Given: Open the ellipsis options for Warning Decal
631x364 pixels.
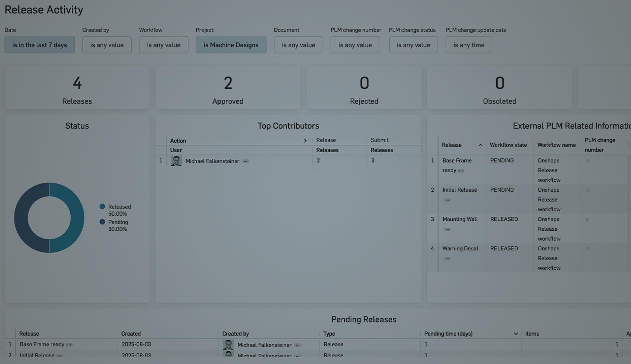Looking at the screenshot, I should (447, 258).
